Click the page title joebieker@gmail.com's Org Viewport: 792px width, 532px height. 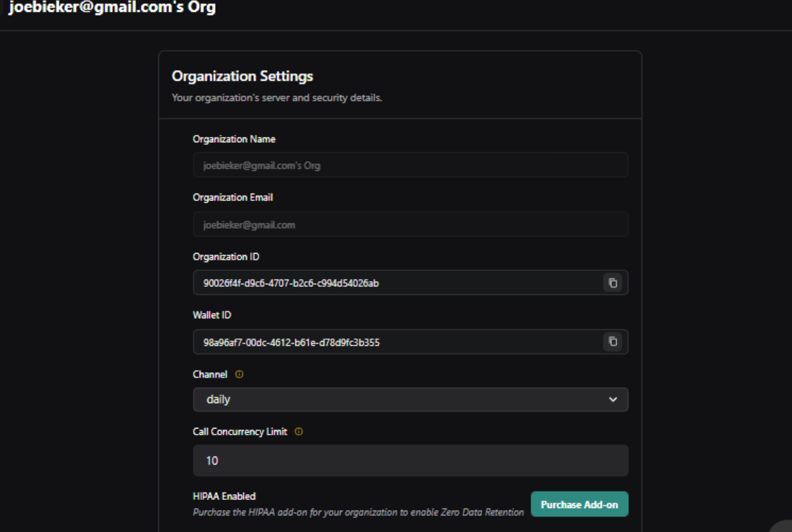112,8
